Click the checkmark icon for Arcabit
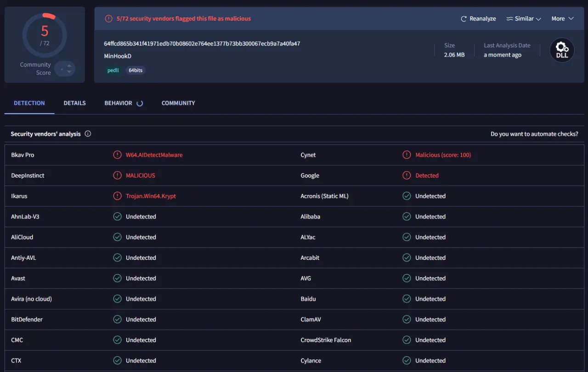Image resolution: width=588 pixels, height=372 pixels. [x=407, y=258]
